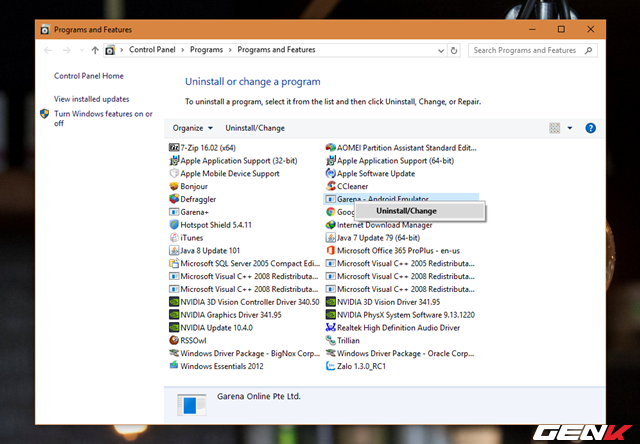Select the AOMEI Partition Assistant icon

pos(330,147)
